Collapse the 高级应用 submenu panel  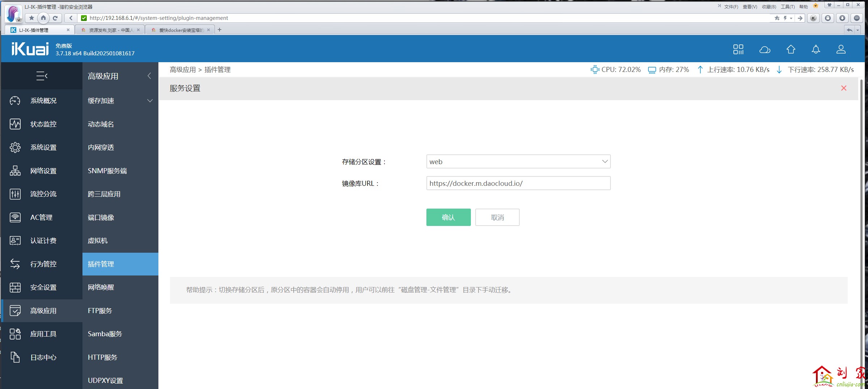point(149,76)
